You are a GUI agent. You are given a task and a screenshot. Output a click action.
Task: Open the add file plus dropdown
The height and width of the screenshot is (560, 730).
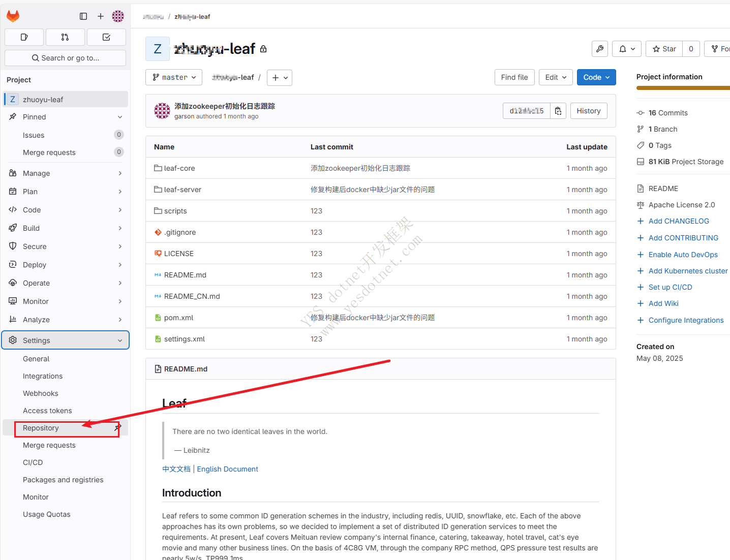coord(279,78)
